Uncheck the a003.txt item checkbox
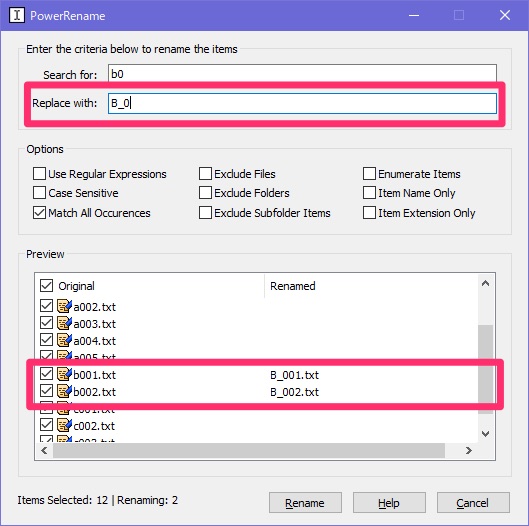This screenshot has width=529, height=526. pos(46,323)
